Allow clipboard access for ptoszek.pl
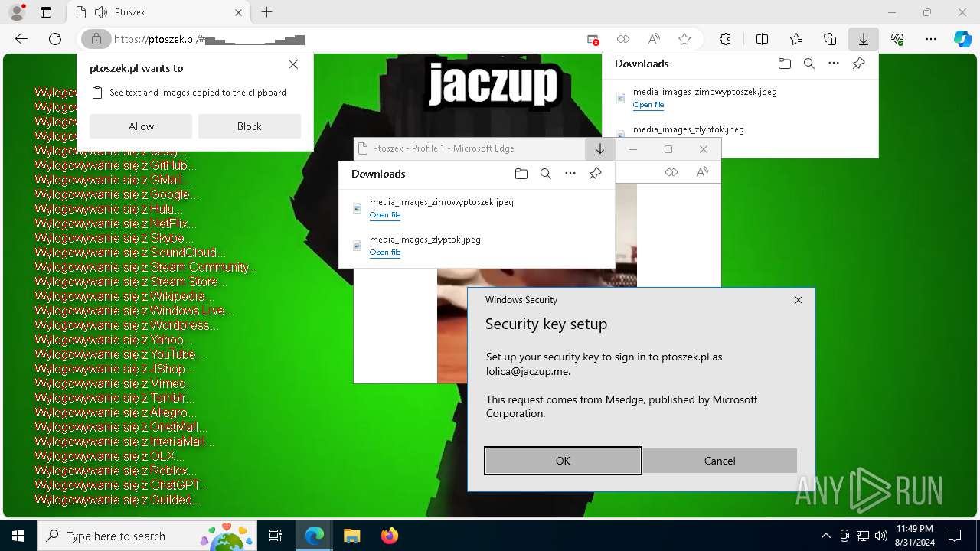 coord(141,126)
